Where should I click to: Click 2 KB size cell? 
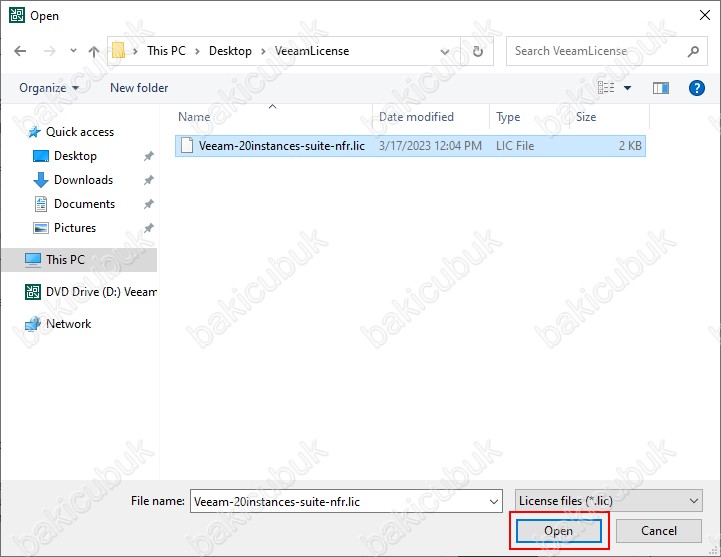(x=630, y=146)
